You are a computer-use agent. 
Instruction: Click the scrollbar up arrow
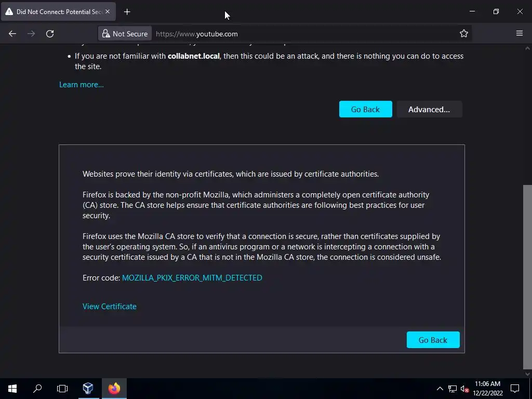click(527, 48)
